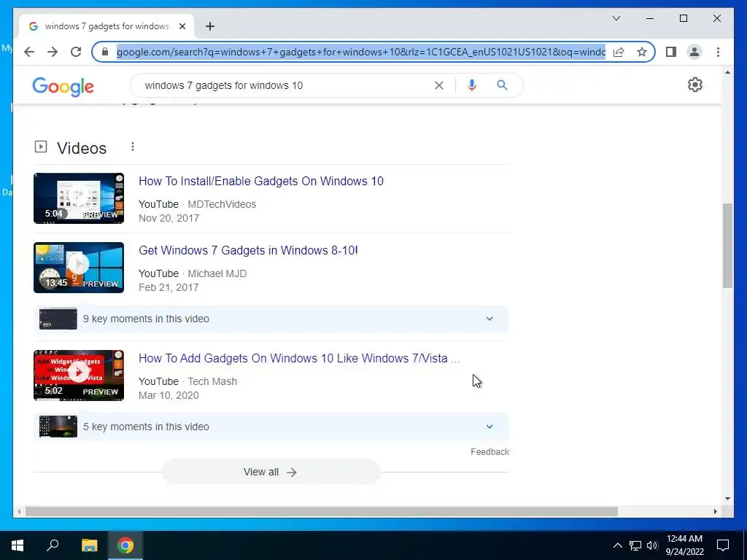Open the Windows notification center
747x560 pixels.
(x=723, y=545)
